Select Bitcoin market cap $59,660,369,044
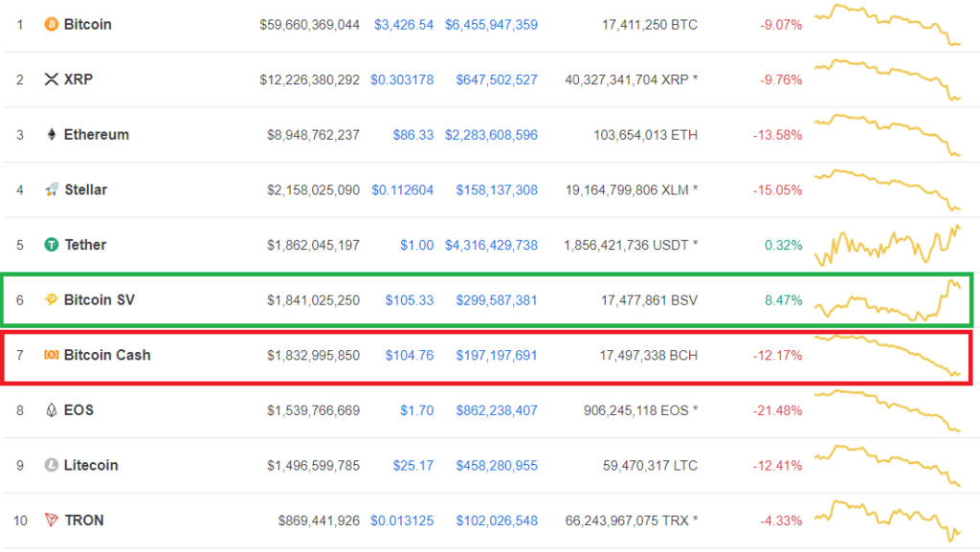This screenshot has width=980, height=552. (309, 25)
